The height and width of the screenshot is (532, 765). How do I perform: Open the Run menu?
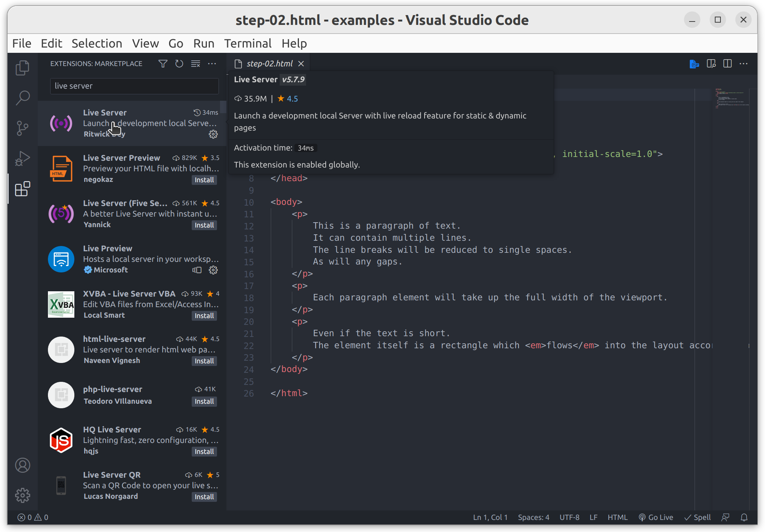coord(204,43)
